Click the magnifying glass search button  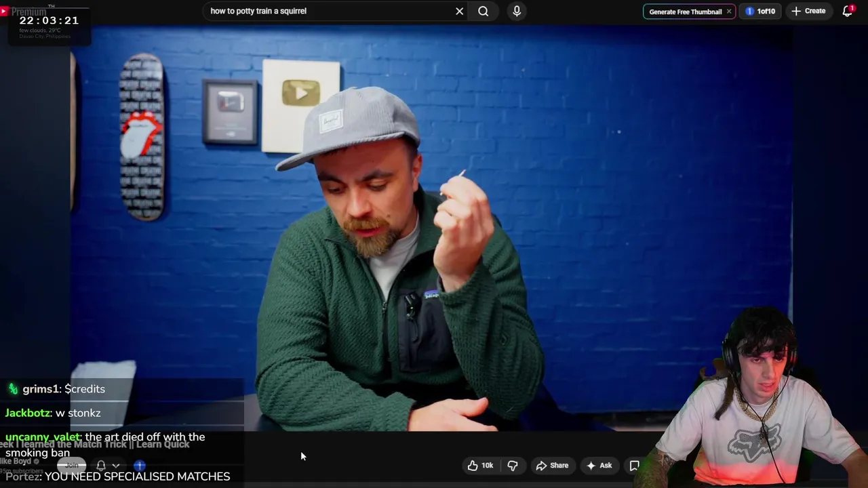pos(483,11)
